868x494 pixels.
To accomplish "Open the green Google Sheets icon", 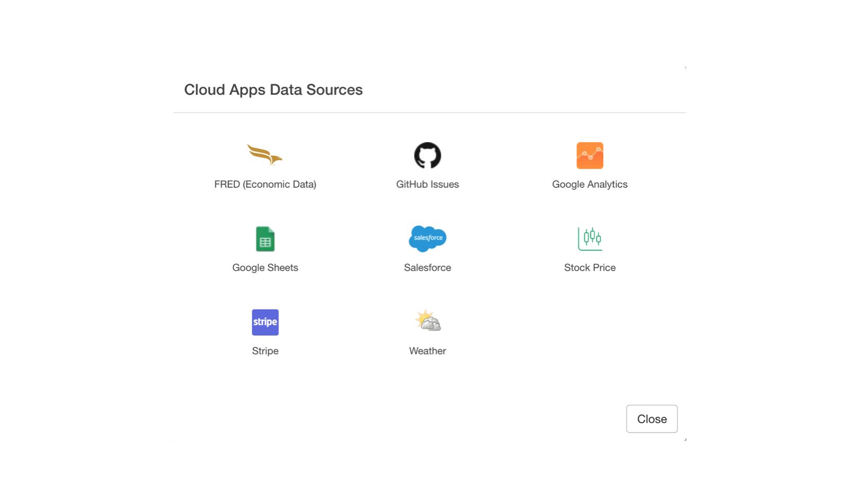I will [x=265, y=239].
